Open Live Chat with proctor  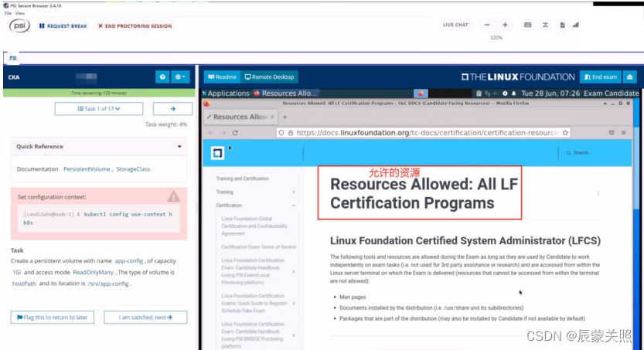pos(455,25)
